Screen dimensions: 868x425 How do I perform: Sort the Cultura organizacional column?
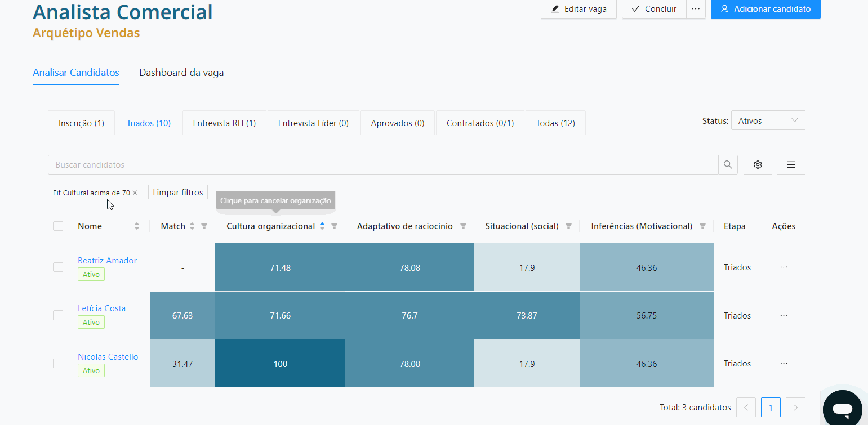click(322, 226)
